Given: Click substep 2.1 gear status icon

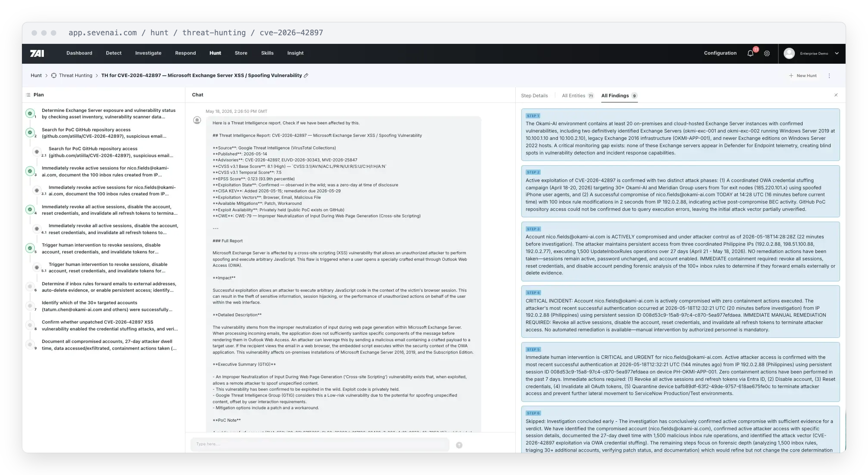Looking at the screenshot, I should pyautogui.click(x=37, y=152).
